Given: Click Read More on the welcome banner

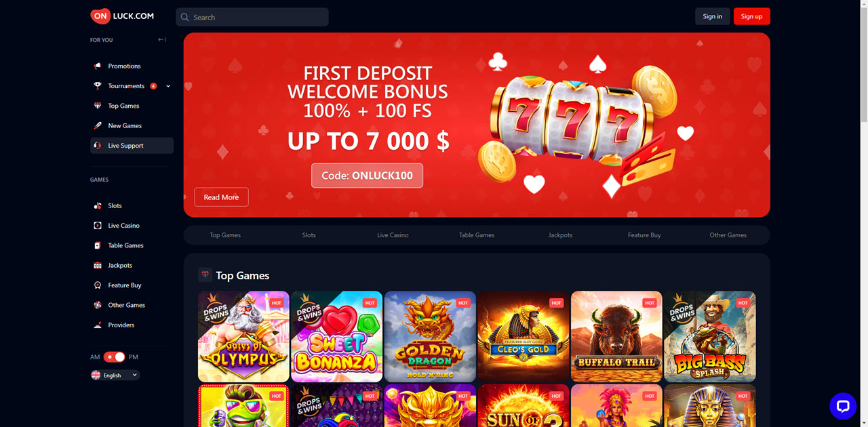Looking at the screenshot, I should coord(221,197).
